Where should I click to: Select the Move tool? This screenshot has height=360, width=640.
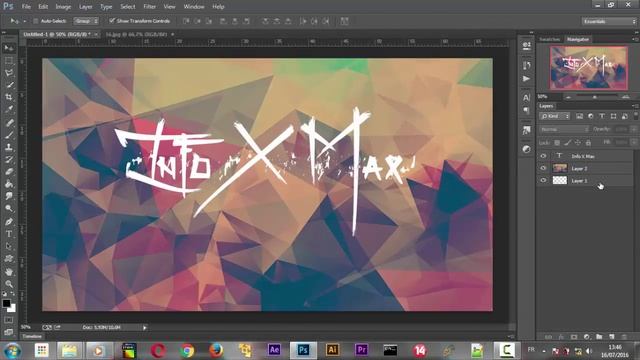coord(9,48)
